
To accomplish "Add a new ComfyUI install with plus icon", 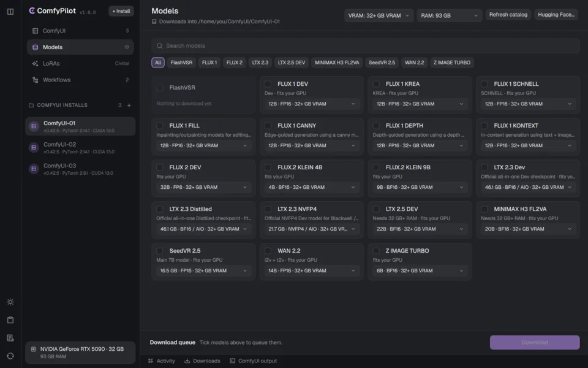I will [x=129, y=105].
